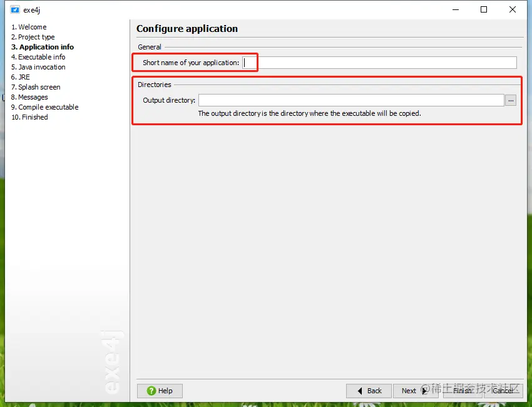Go to step 9 Compile executable
The width and height of the screenshot is (532, 407).
(45, 107)
